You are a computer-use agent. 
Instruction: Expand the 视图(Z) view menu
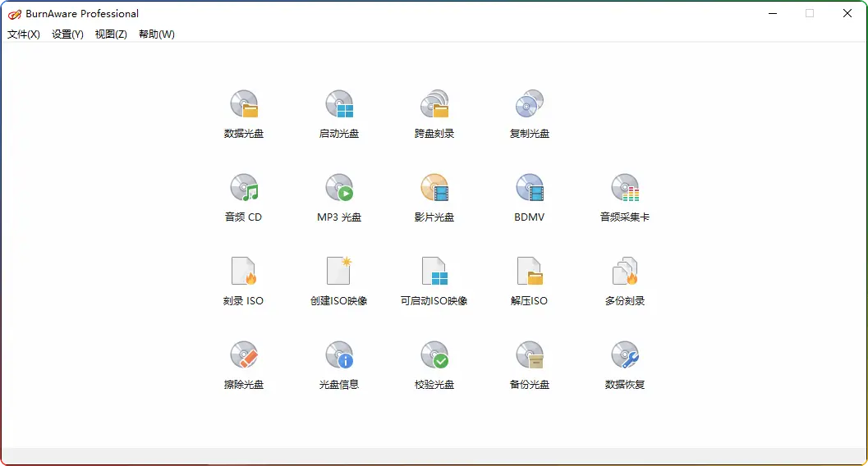[x=111, y=34]
